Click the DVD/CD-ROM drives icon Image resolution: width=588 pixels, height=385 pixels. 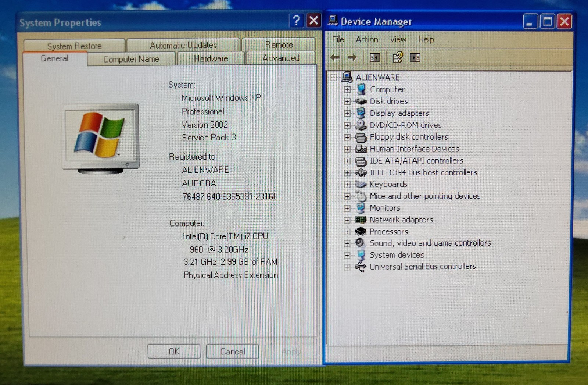pos(361,125)
